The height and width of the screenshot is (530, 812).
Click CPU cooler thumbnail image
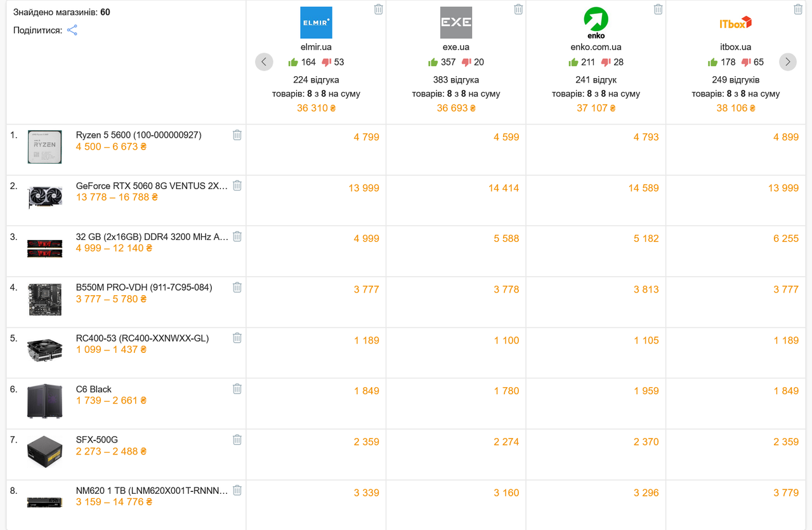click(x=44, y=350)
